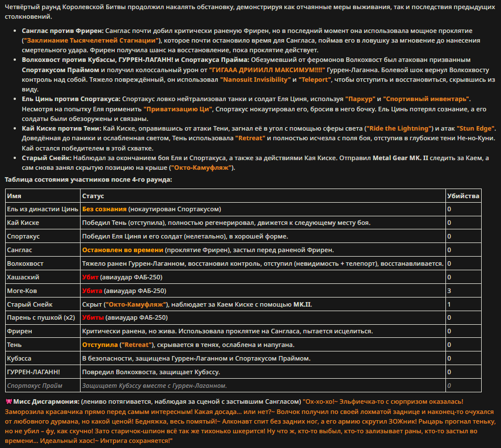Click bold 'МК.II' in Старый Снейк table row
This screenshot has height=448, width=501.
pyautogui.click(x=302, y=304)
